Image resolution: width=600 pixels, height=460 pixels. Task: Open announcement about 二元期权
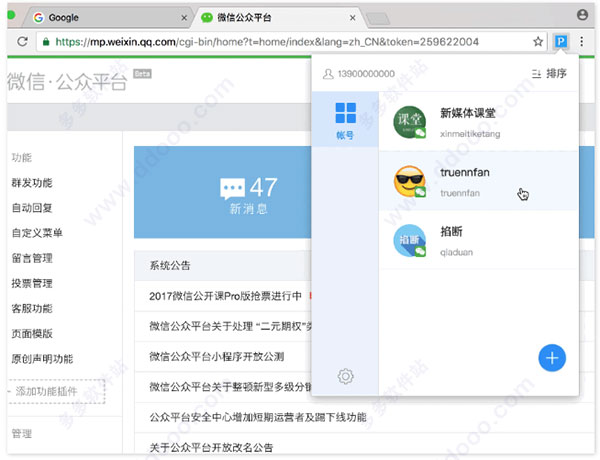(231, 326)
